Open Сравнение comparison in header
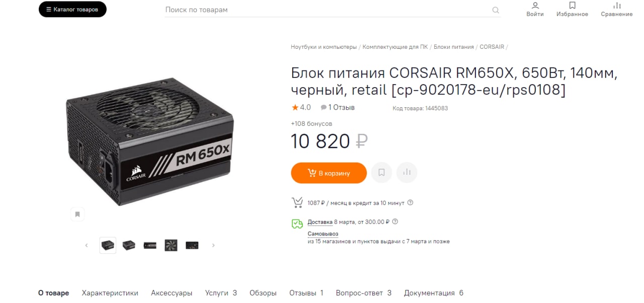The width and height of the screenshot is (644, 303). 616,9
